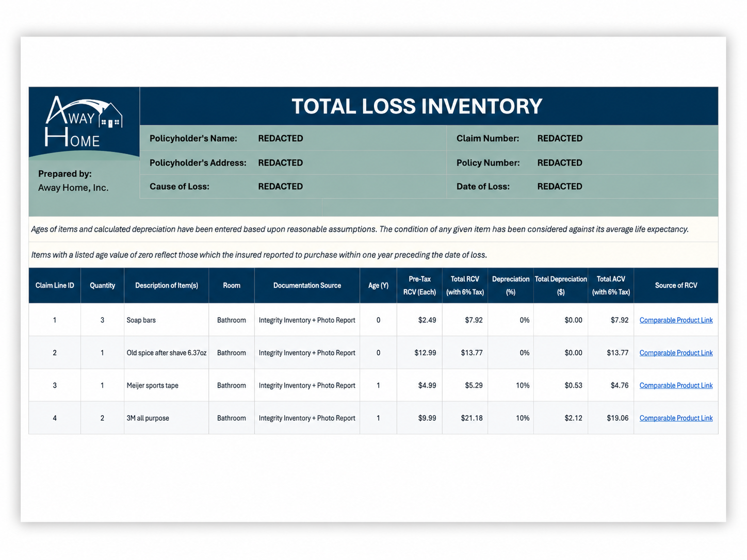Open Comparable Product Link for Meijer sports tape
The height and width of the screenshot is (560, 747).
(x=676, y=385)
